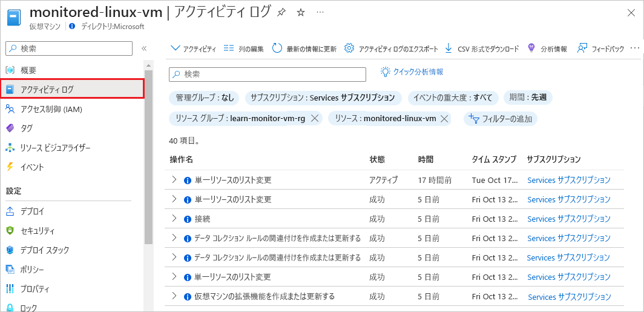Screen dimensions: 644x312
Task: Open クイック分析情報 link
Action: [412, 72]
